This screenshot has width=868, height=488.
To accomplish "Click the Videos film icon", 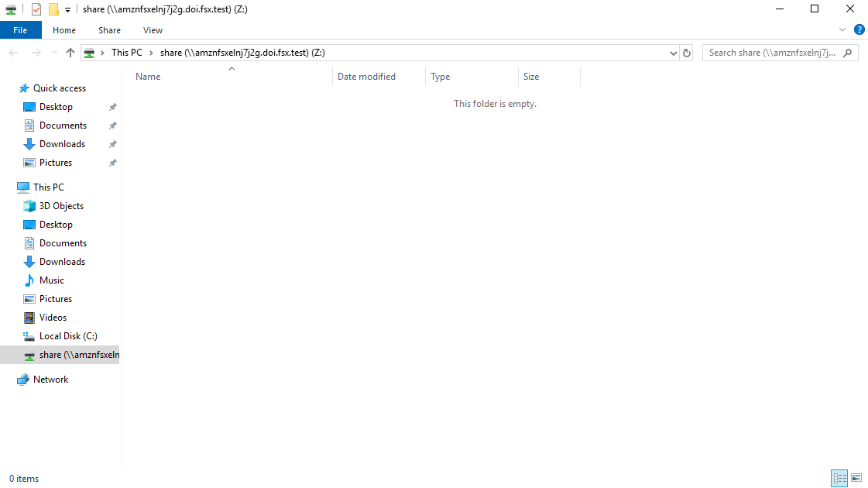I will [x=29, y=318].
